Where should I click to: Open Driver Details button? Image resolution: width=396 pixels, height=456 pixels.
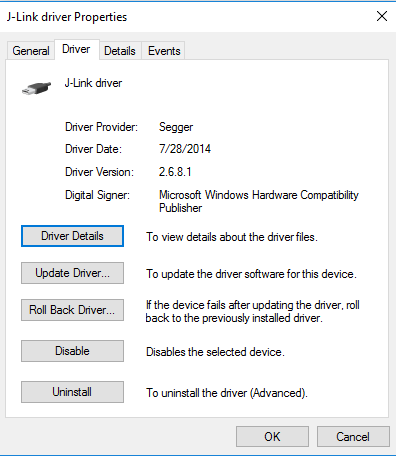(72, 236)
